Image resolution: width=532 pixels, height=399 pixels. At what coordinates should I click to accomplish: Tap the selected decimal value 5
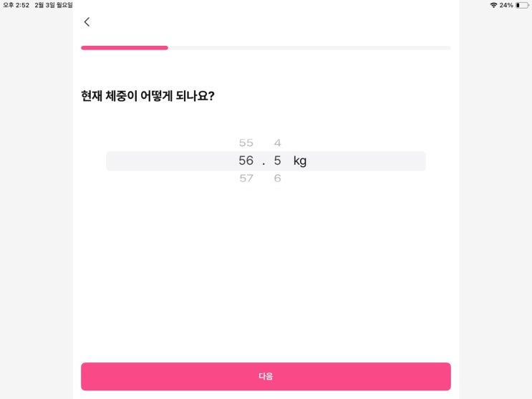tap(278, 160)
